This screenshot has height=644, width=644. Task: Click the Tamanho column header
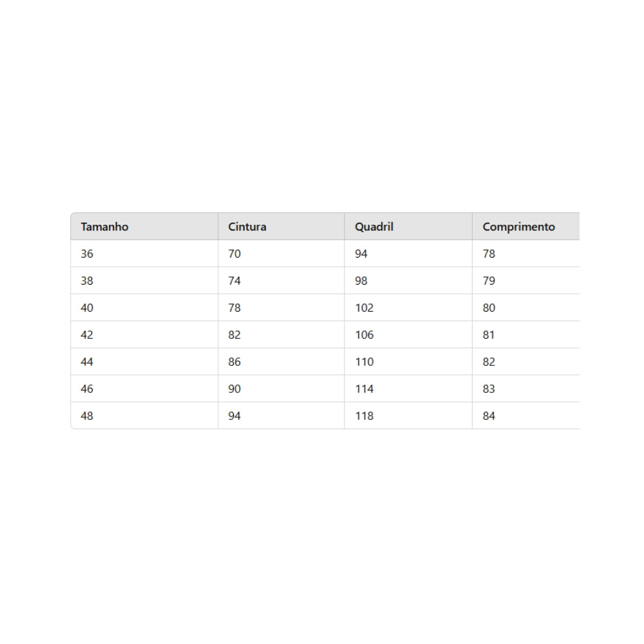[104, 227]
